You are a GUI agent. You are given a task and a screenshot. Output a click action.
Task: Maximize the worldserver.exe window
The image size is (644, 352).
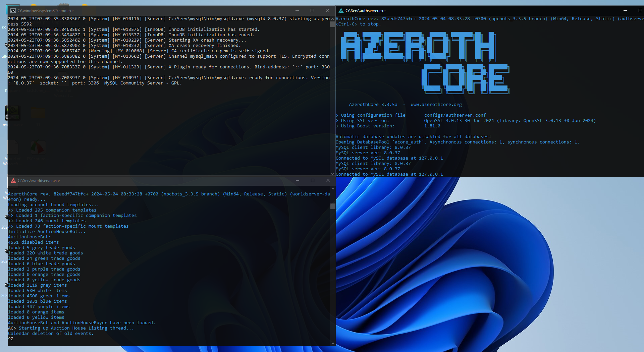[x=313, y=181]
